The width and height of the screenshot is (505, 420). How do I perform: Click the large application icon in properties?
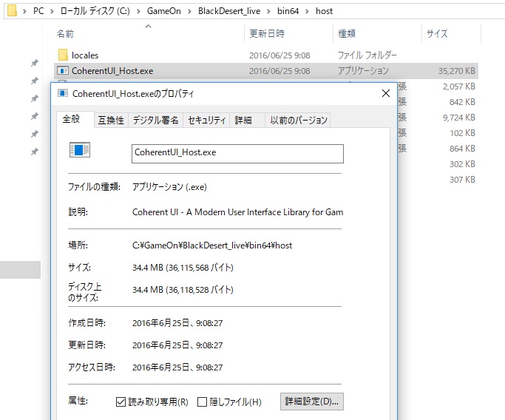80,150
